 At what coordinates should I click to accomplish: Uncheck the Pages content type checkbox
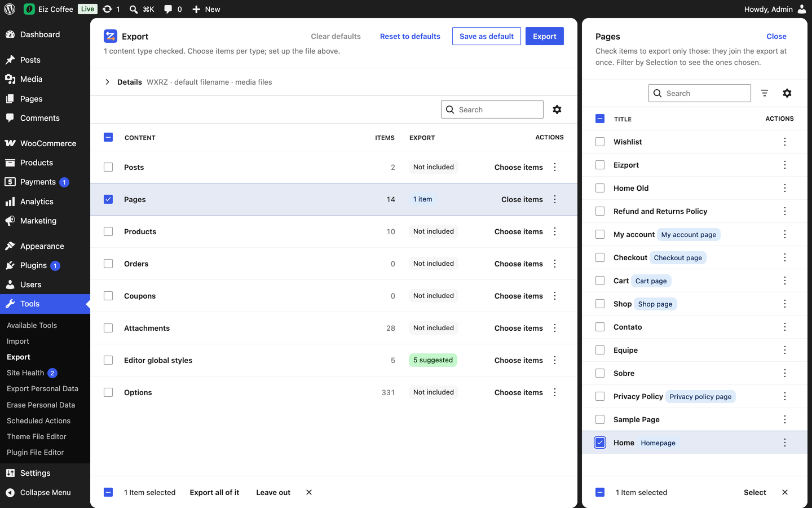[x=108, y=199]
